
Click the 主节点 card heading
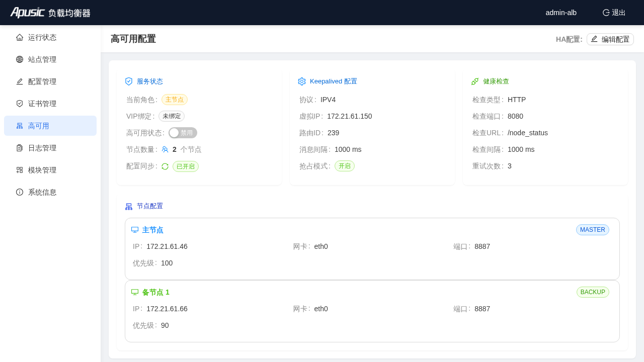153,230
